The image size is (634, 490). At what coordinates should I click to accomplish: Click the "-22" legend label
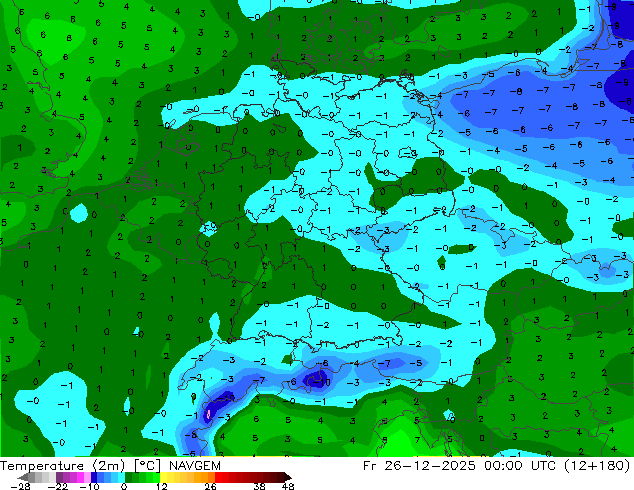coord(57,486)
